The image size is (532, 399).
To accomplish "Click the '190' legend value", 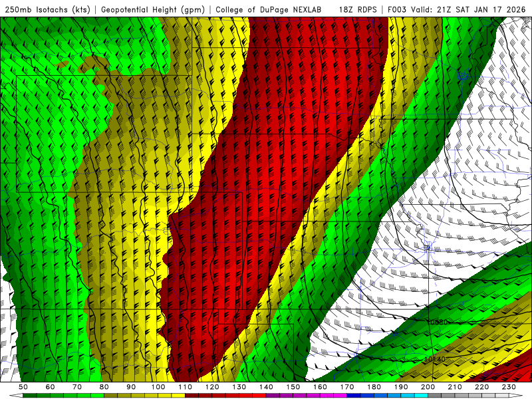I will 401,387.
